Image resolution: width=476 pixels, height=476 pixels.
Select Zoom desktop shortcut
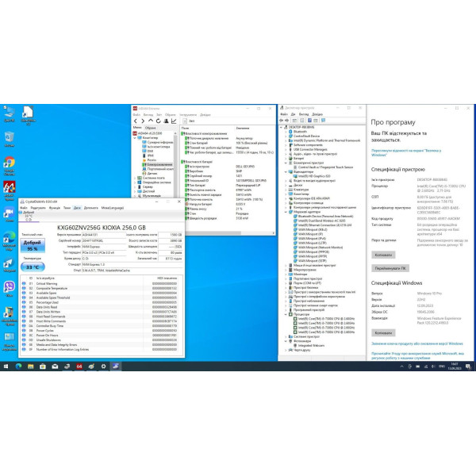tap(9, 214)
